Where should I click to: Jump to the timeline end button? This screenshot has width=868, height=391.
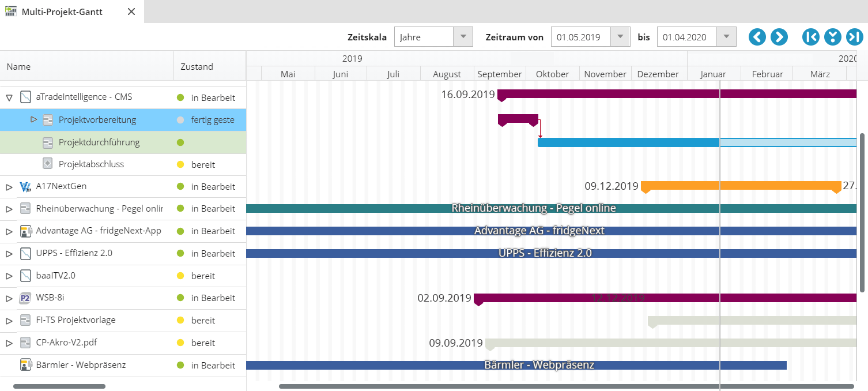coord(854,37)
